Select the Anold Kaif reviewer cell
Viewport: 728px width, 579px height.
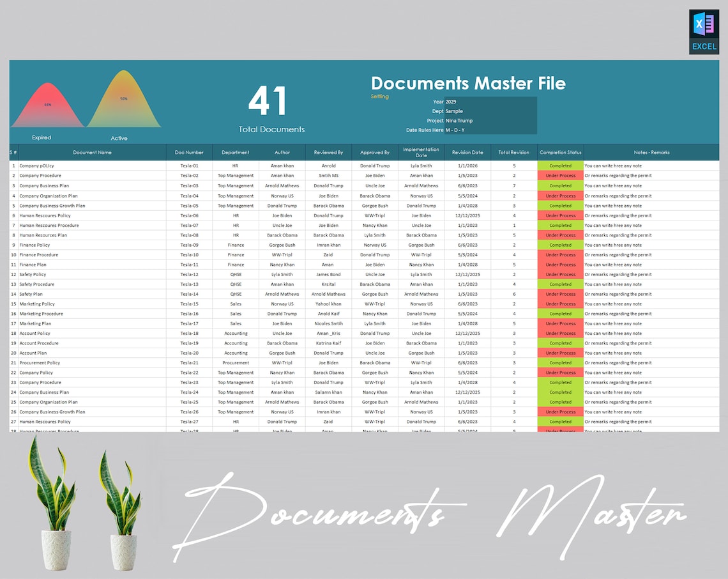click(x=328, y=314)
